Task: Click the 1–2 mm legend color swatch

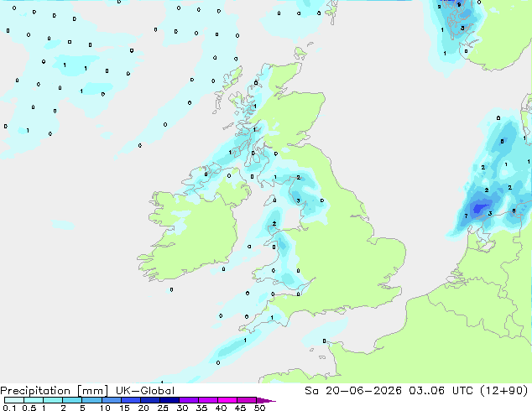Action: [x=53, y=400]
